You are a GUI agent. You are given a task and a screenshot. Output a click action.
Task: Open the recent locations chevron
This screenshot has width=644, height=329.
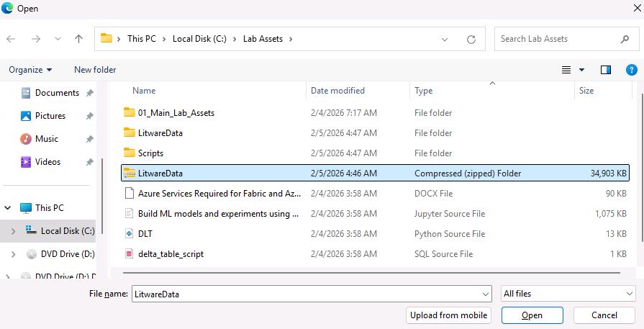[58, 39]
